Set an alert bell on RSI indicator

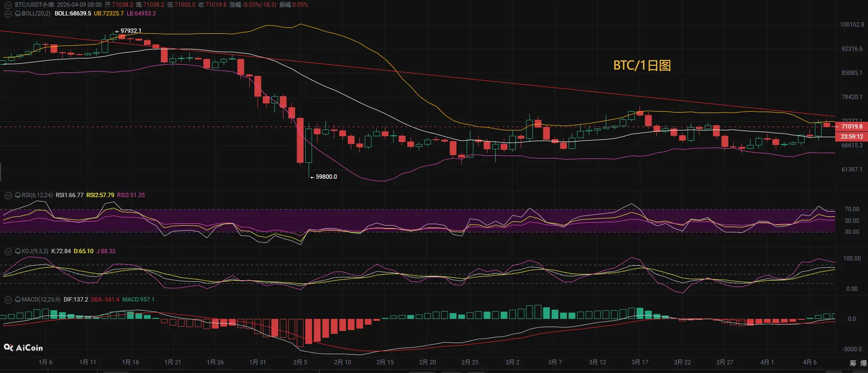(18, 195)
